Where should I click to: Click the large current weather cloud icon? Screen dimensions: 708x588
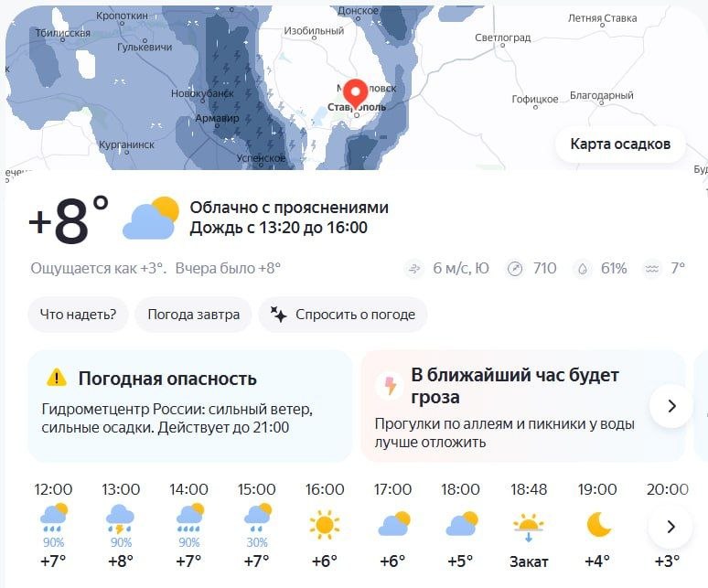[150, 219]
